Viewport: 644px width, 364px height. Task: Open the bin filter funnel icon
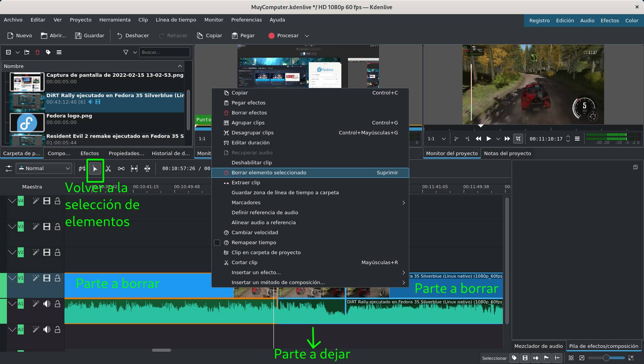tap(126, 52)
